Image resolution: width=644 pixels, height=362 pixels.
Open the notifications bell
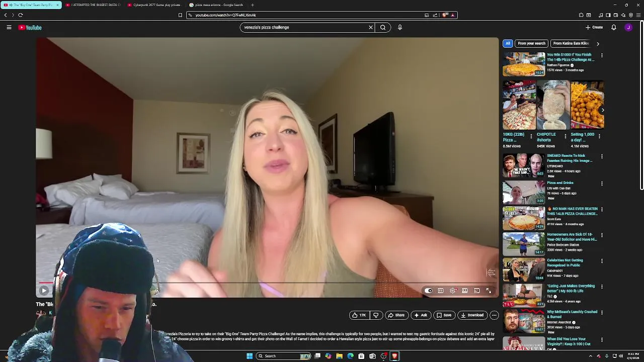pyautogui.click(x=614, y=28)
